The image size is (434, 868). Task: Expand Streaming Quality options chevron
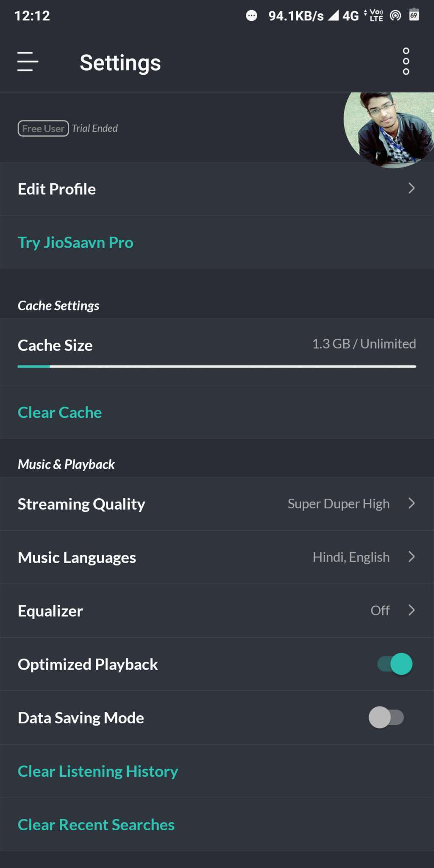[411, 503]
